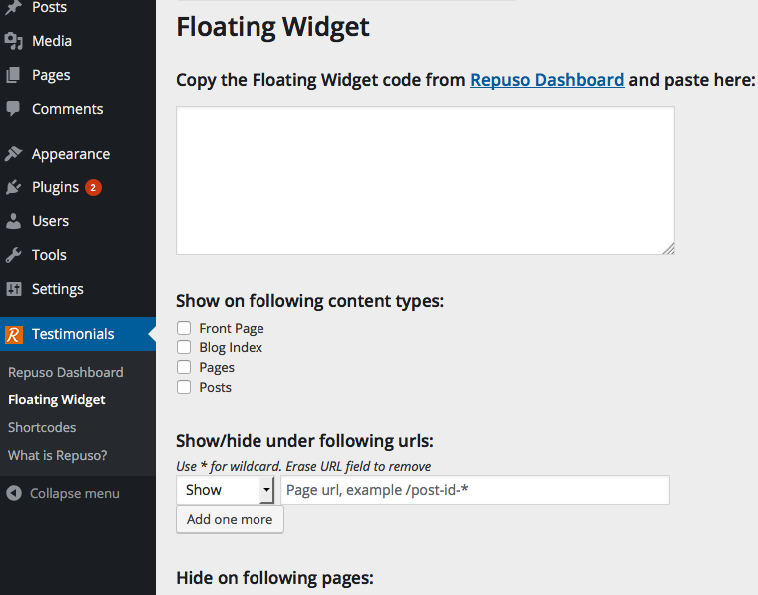Click the Pages icon in sidebar
Viewport: 758px width, 595px height.
coord(14,75)
